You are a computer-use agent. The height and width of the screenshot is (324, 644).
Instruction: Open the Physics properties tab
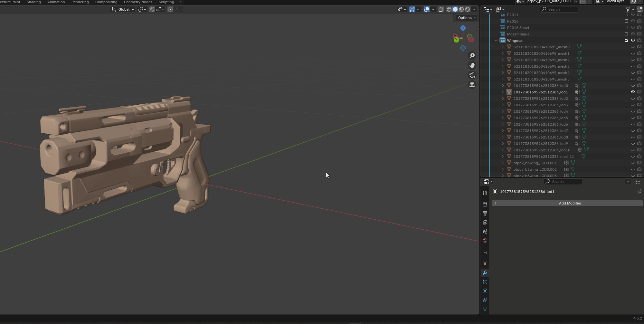485,291
